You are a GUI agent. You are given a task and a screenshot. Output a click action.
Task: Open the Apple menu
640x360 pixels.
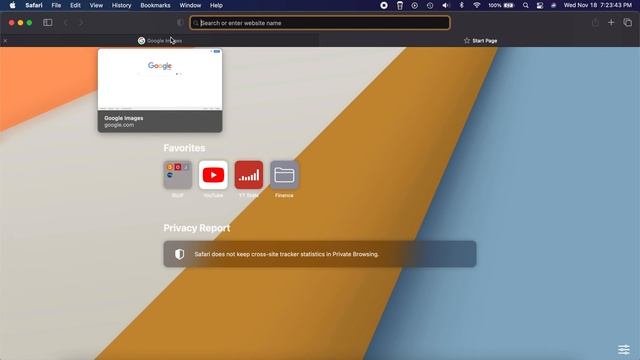[x=12, y=5]
